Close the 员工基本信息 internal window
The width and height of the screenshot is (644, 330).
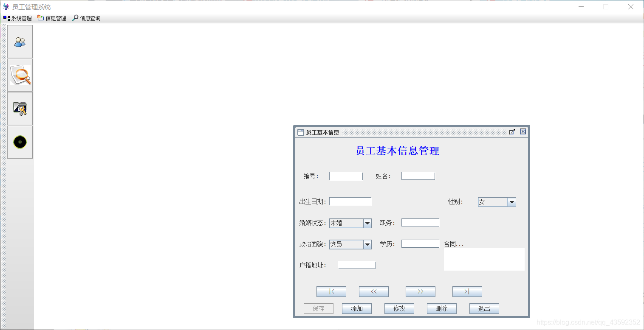(x=523, y=132)
